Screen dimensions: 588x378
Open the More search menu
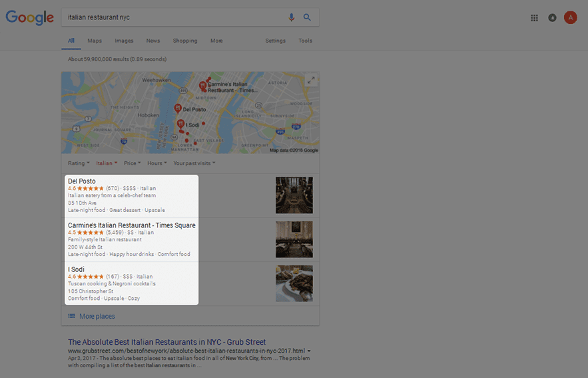[216, 41]
